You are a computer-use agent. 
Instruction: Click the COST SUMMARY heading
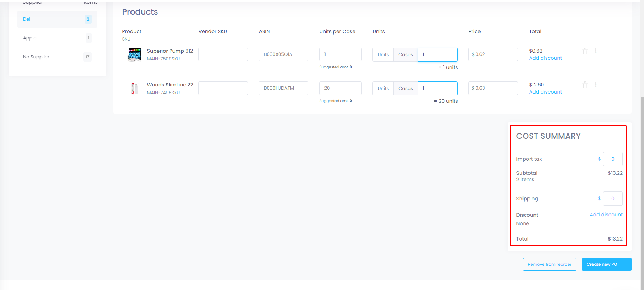tap(548, 136)
